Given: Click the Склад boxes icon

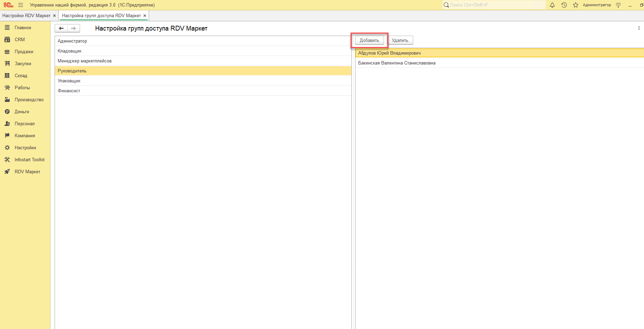Looking at the screenshot, I should coord(7,75).
